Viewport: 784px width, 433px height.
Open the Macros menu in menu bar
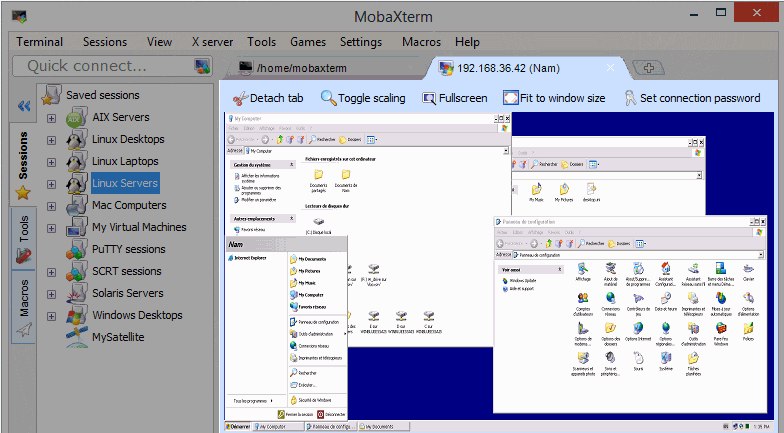(x=421, y=42)
